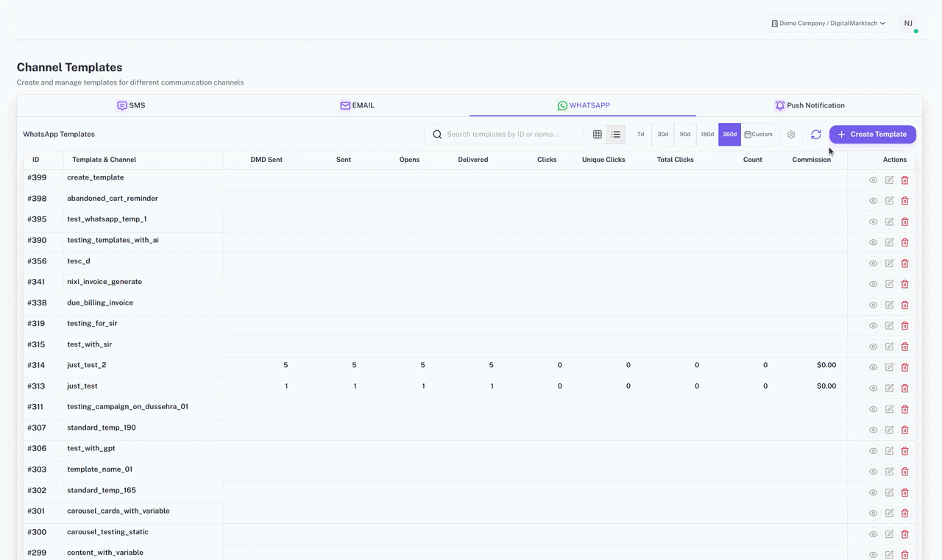Sort by Commission column header
The height and width of the screenshot is (560, 942).
pos(812,160)
